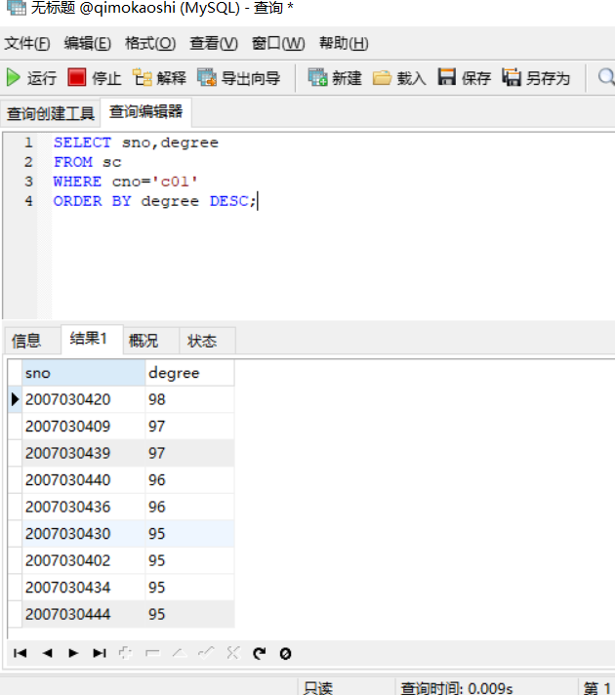Refresh the result grid
The width and height of the screenshot is (616, 695).
coord(260,653)
